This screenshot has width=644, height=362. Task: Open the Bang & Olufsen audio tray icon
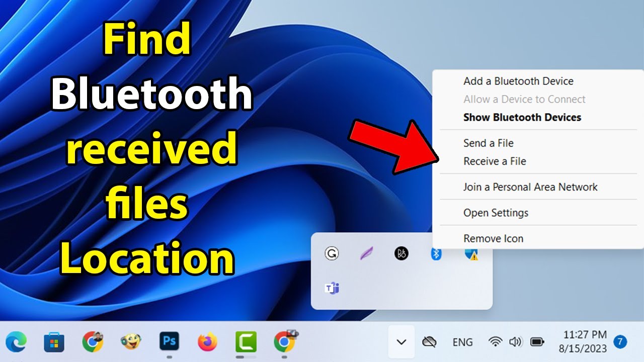401,253
